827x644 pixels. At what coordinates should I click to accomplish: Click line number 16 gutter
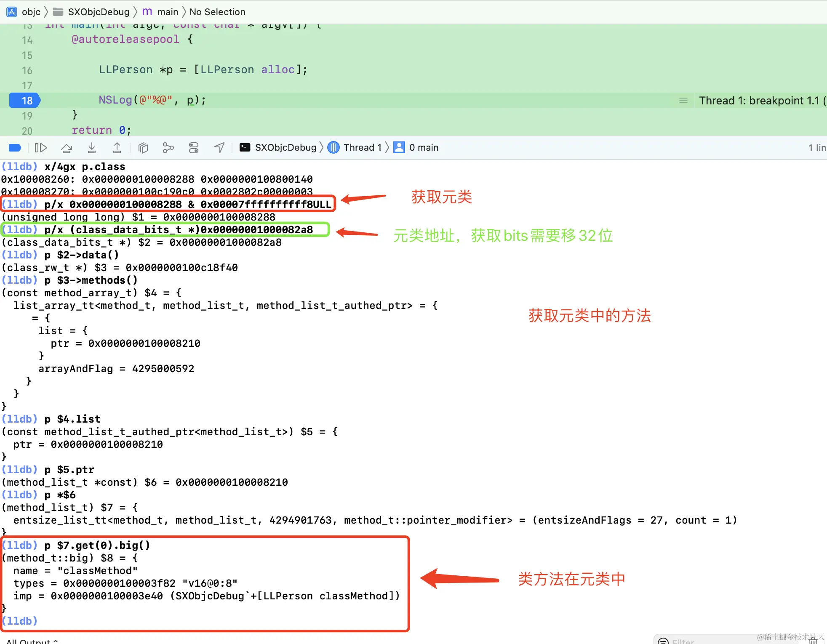point(27,70)
